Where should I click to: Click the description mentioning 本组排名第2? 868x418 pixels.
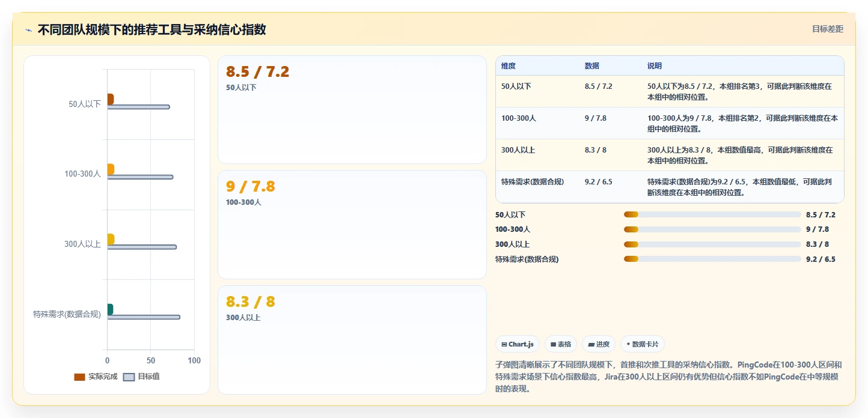click(742, 123)
